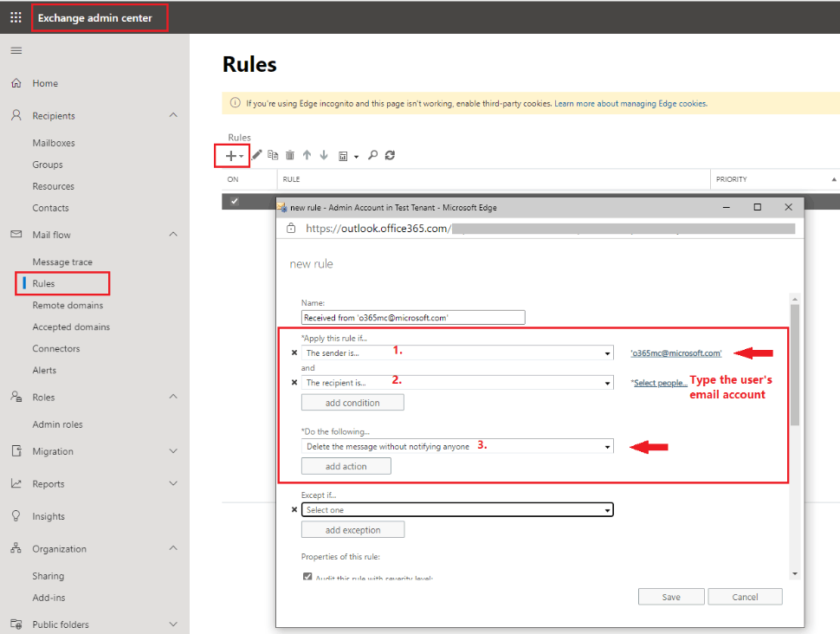Collapse the navigation hamburger menu
This screenshot has height=634, width=840.
16,50
